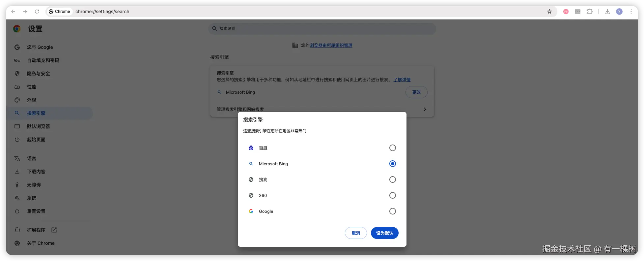Open the 了解详情 link

[x=402, y=80]
